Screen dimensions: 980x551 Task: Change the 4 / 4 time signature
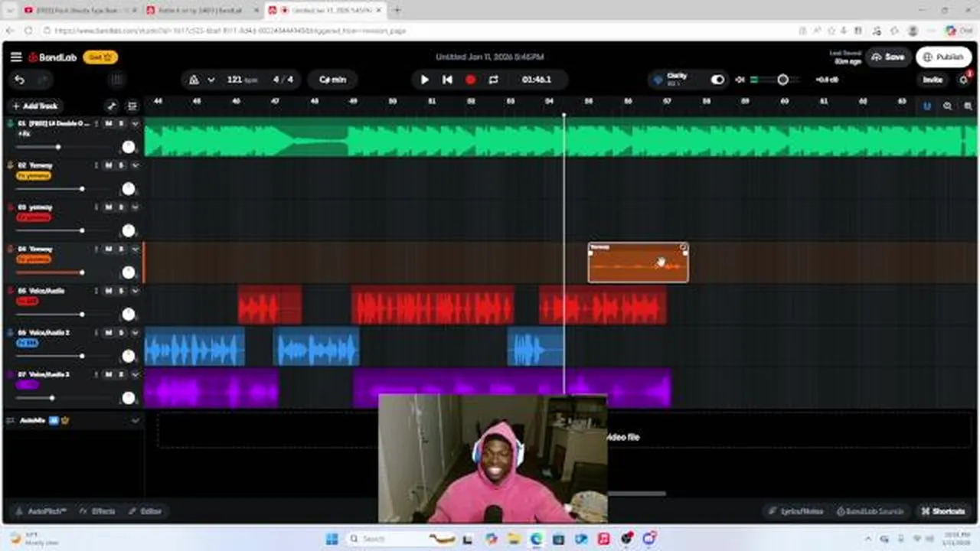283,80
